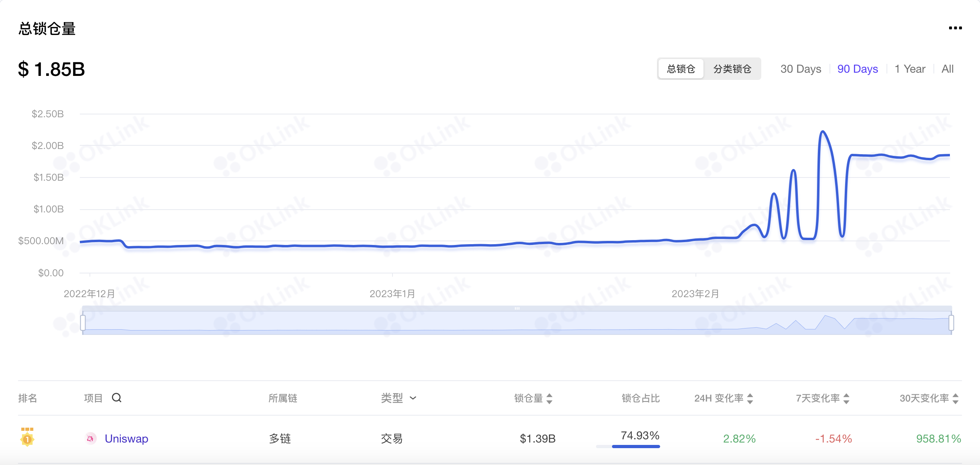
Task: Select the 1 Year range
Action: 910,69
